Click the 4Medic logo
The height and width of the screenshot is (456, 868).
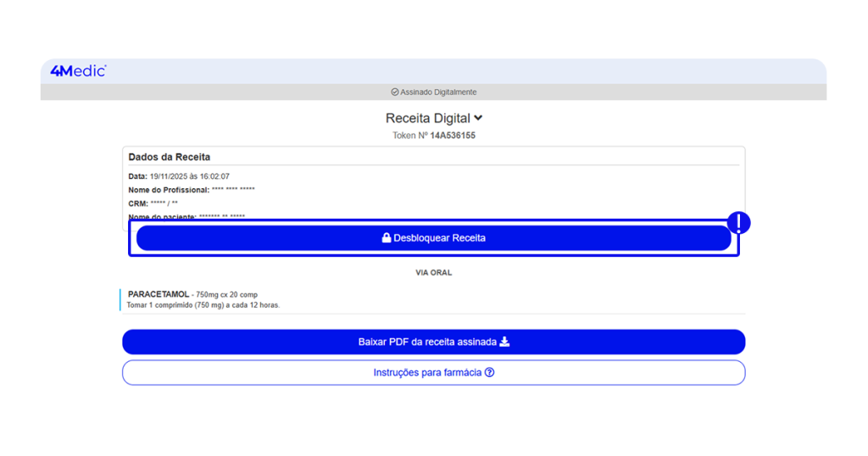pyautogui.click(x=78, y=71)
